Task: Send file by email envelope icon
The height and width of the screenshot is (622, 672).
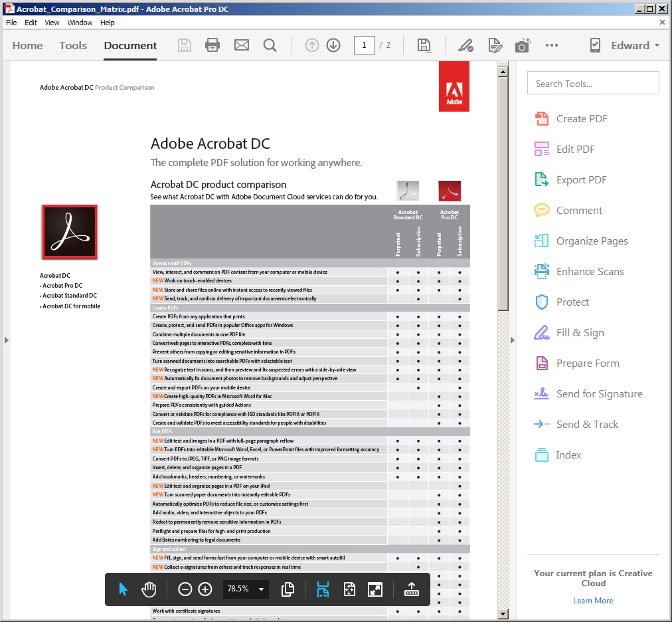Action: (x=241, y=45)
